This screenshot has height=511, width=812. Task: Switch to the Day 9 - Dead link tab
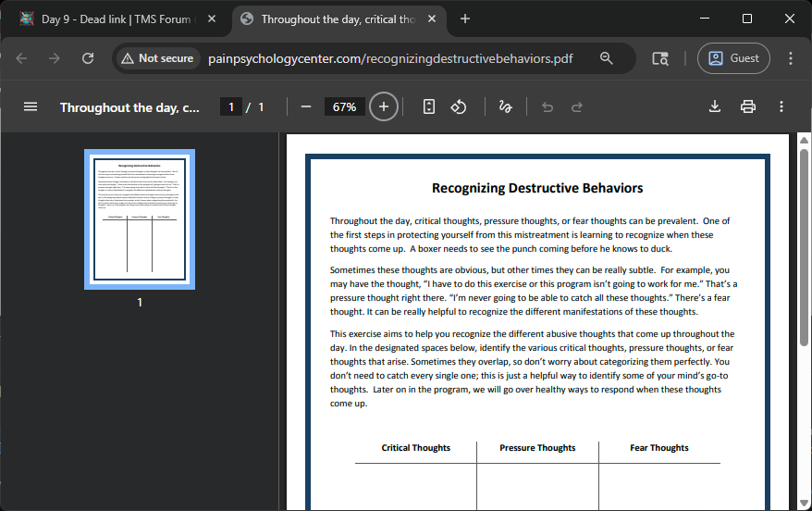click(116, 19)
